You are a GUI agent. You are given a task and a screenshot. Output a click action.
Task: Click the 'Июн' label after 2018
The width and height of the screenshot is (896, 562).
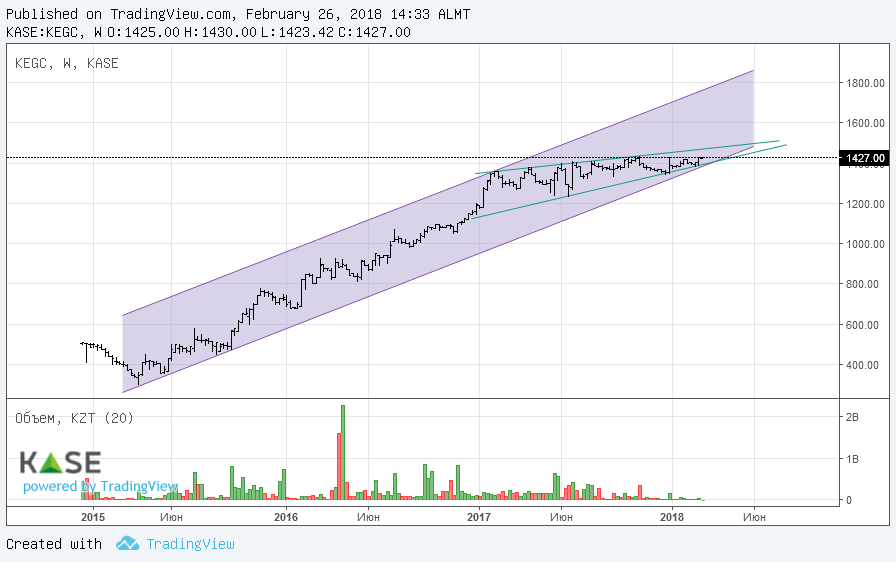tap(754, 517)
